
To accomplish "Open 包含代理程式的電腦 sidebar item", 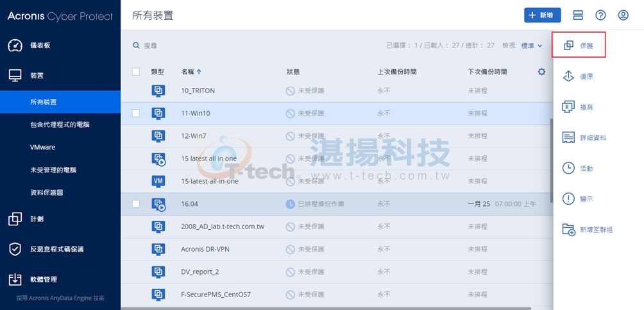I will tap(60, 125).
